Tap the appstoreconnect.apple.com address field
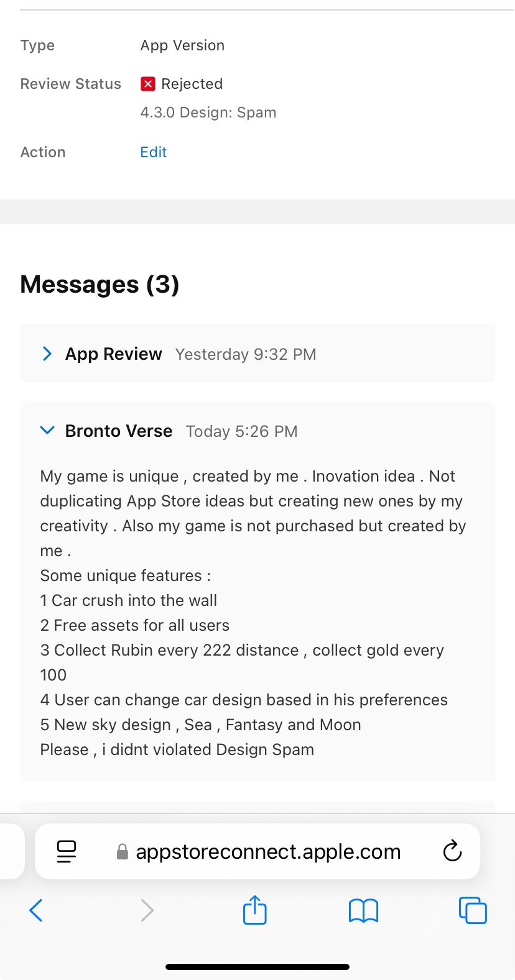Viewport: 515px width, 980px height. [x=257, y=851]
